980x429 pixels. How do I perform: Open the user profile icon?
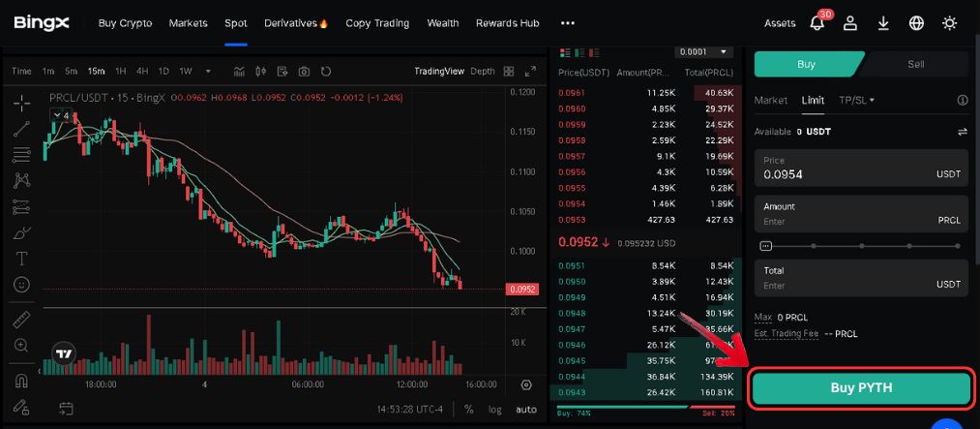point(850,23)
